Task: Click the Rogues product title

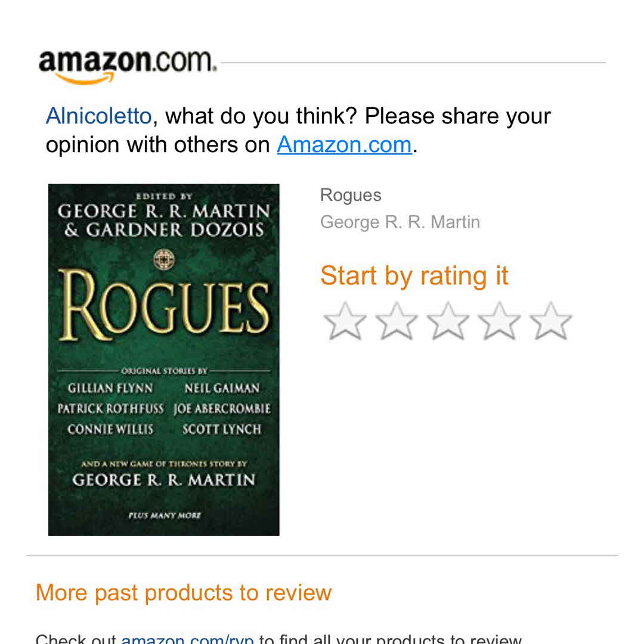Action: (x=351, y=195)
